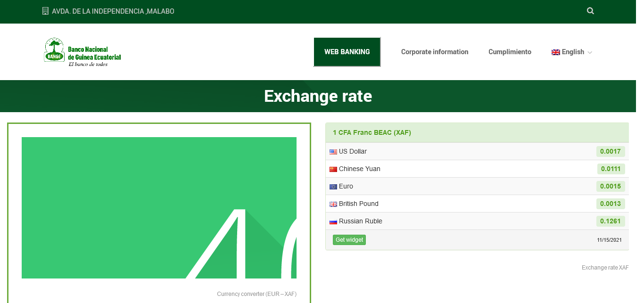The height and width of the screenshot is (303, 644).
Task: Follow the Exchange rate XAF link
Action: coord(605,268)
